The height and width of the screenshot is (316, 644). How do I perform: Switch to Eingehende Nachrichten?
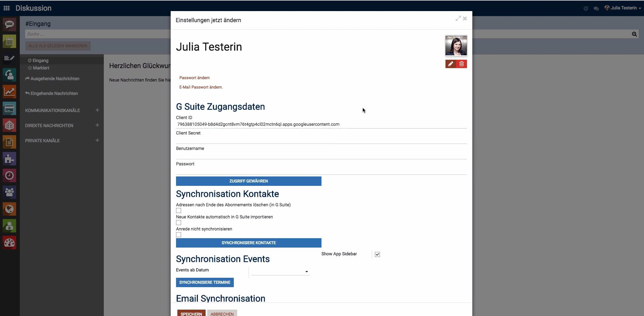click(54, 93)
